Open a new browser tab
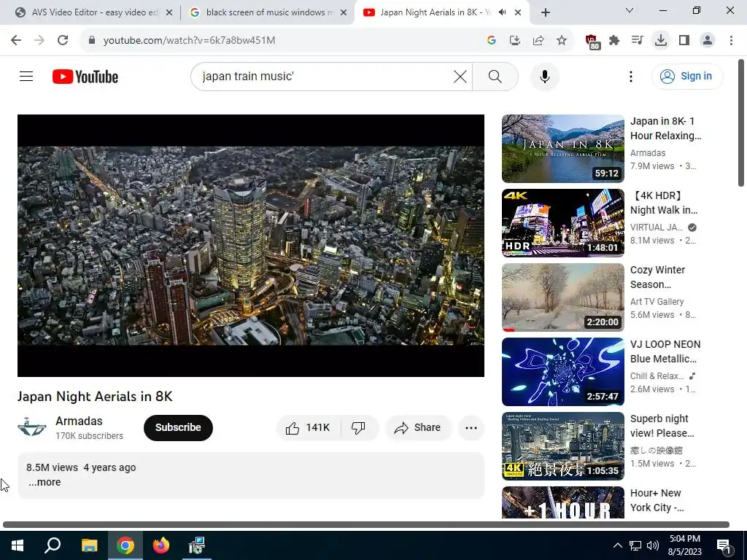 [546, 12]
